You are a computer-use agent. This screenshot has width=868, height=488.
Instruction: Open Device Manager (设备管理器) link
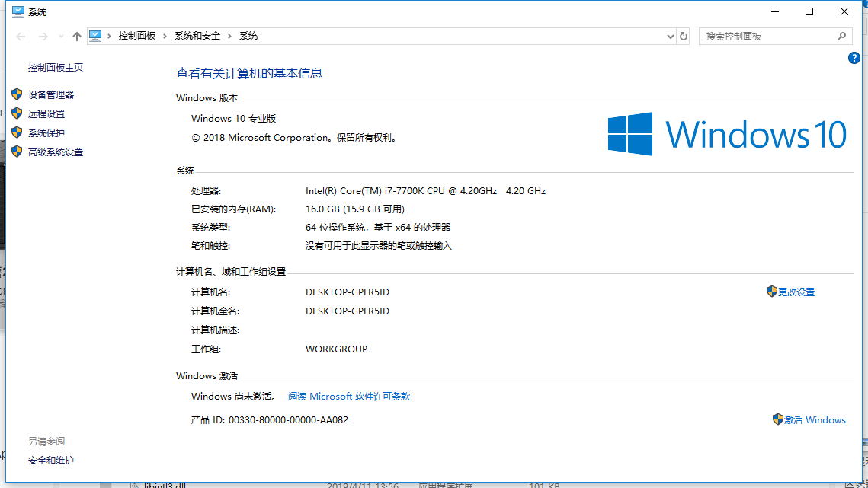51,94
